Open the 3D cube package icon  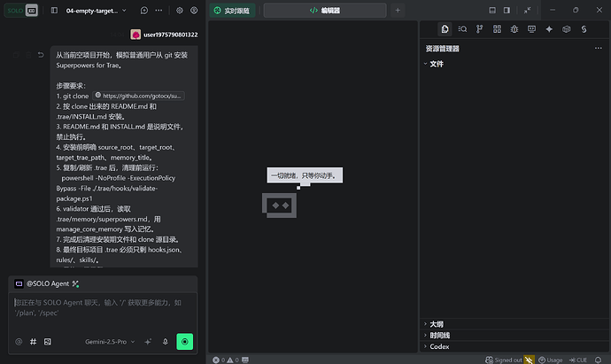click(567, 29)
